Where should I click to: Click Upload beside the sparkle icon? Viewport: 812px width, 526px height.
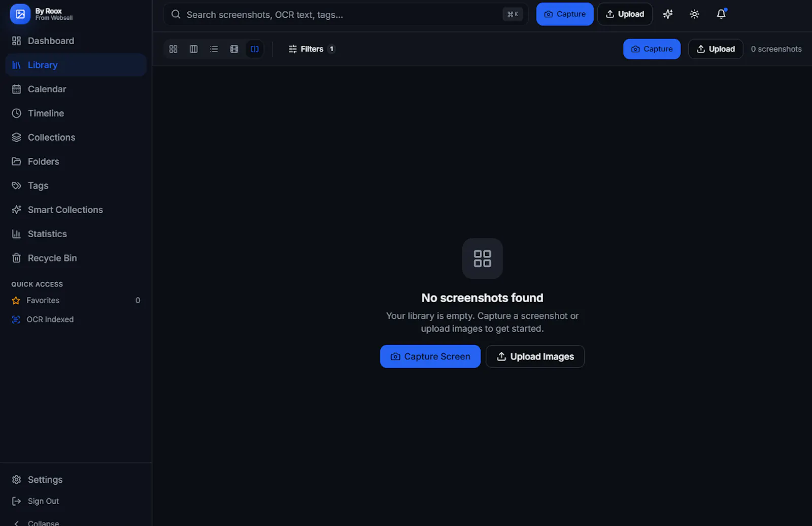click(x=625, y=14)
